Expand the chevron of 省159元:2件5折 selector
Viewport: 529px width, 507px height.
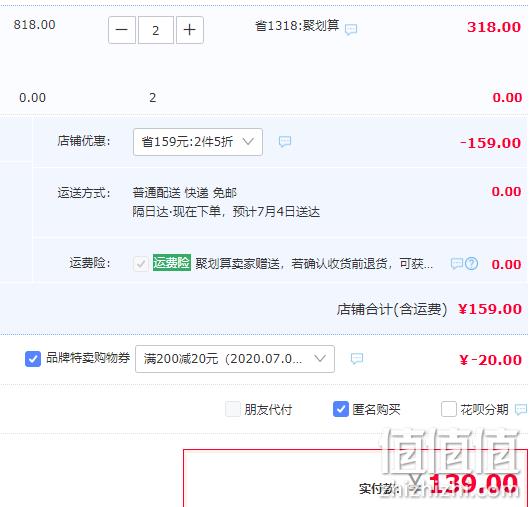point(248,141)
